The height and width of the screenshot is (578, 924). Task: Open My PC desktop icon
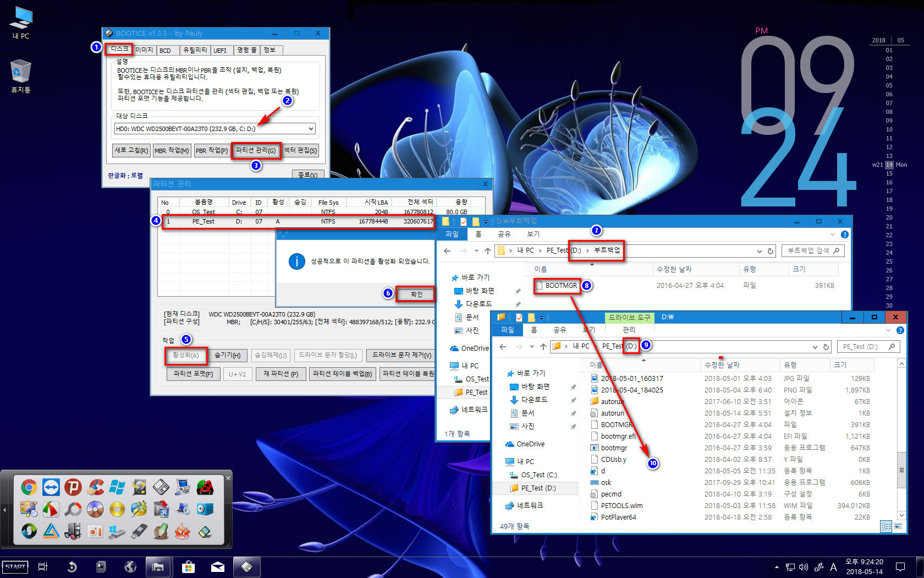point(21,23)
